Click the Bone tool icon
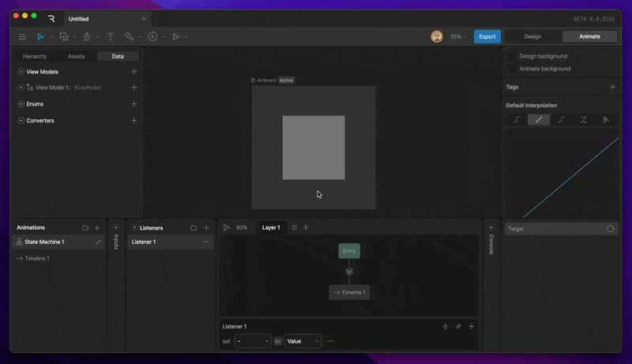Image resolution: width=632 pixels, height=364 pixels. tap(129, 36)
